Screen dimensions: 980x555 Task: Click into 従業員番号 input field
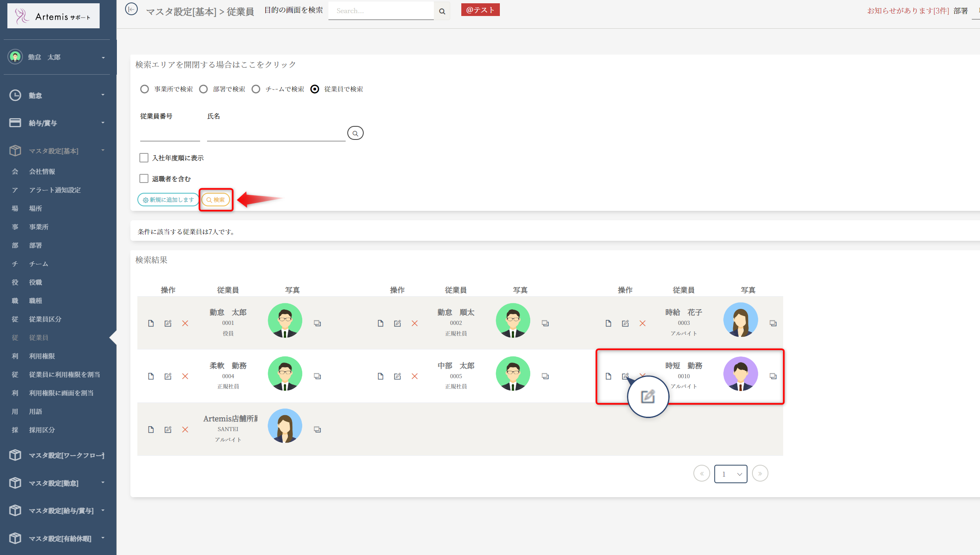pyautogui.click(x=170, y=134)
